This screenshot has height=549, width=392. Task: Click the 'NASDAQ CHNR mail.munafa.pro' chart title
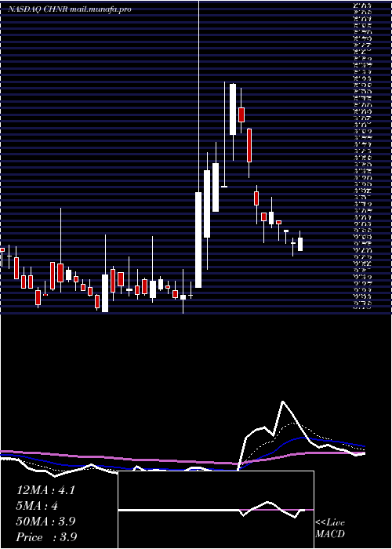[69, 9]
